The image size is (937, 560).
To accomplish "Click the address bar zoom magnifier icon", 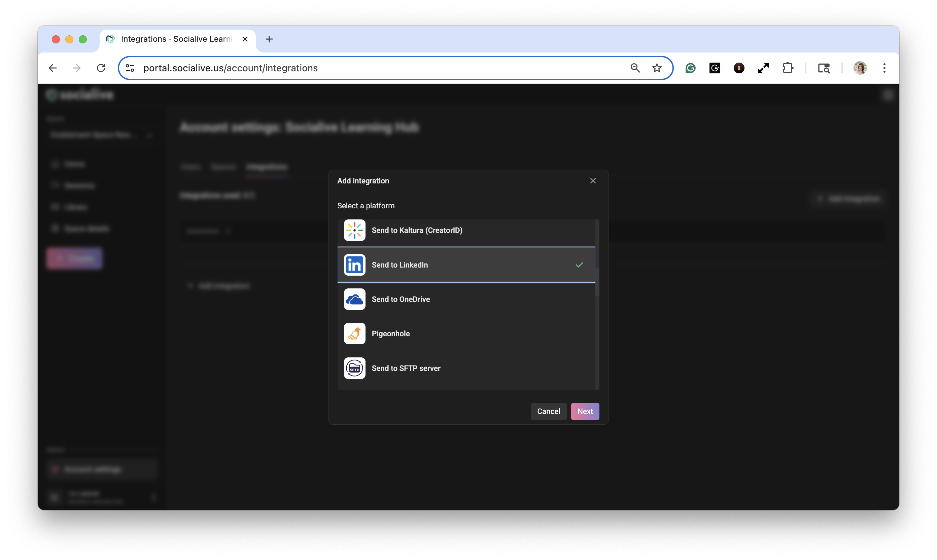I will tap(635, 68).
